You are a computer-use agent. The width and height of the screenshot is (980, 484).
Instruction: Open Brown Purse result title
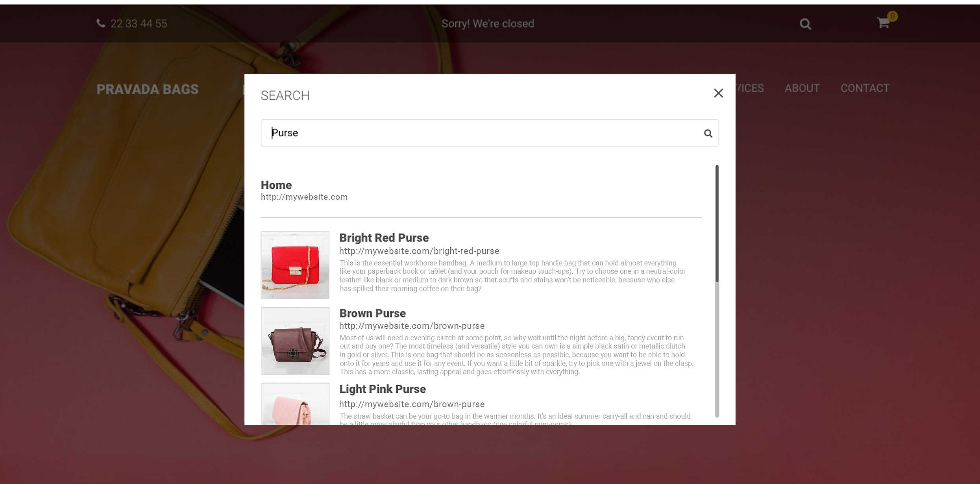tap(372, 313)
